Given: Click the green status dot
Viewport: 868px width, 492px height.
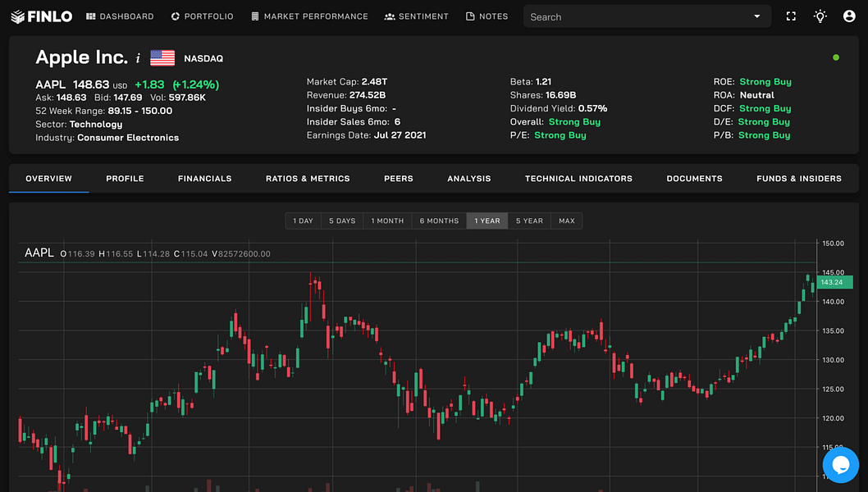Looking at the screenshot, I should click(836, 57).
